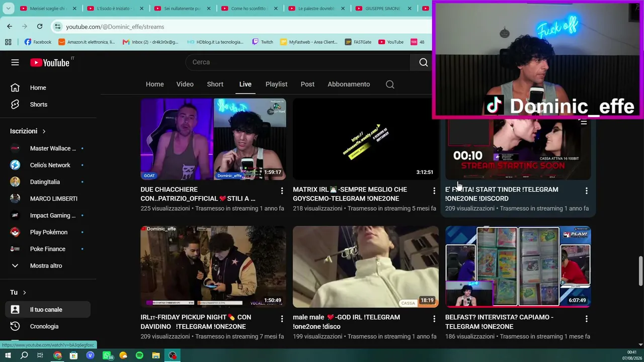Click the magnifier search button beside Cerca
The height and width of the screenshot is (362, 644).
(423, 62)
